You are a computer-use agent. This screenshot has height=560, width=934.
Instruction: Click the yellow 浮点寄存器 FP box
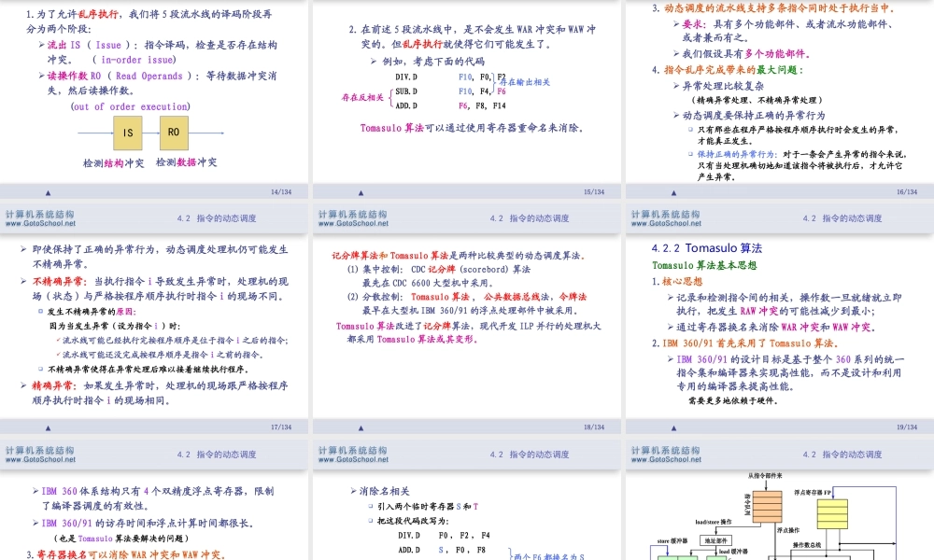tap(832, 511)
